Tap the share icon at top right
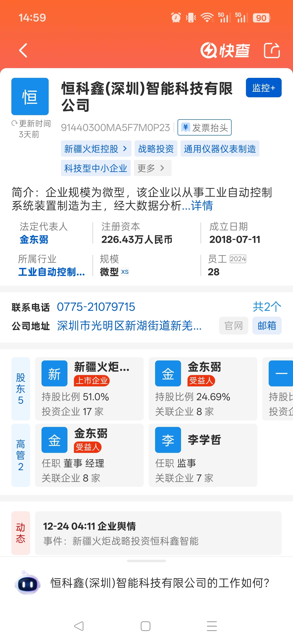293x644 pixels. click(x=272, y=50)
